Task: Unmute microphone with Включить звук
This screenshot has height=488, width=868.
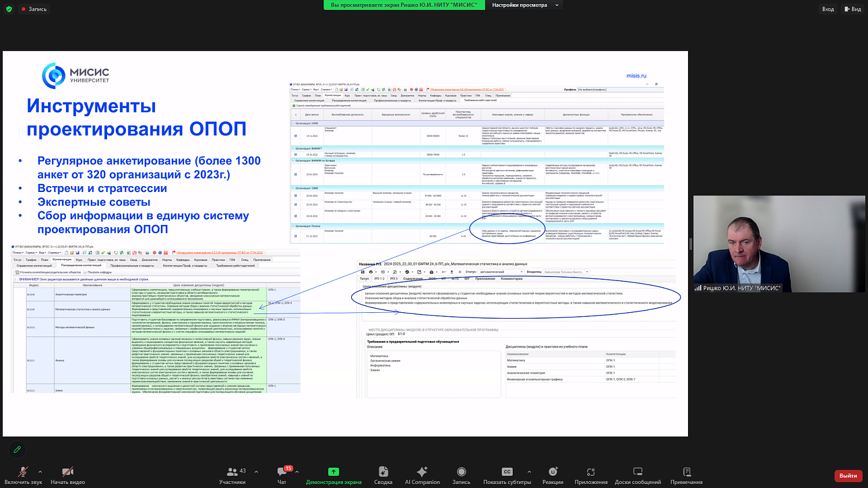Action: (x=23, y=472)
